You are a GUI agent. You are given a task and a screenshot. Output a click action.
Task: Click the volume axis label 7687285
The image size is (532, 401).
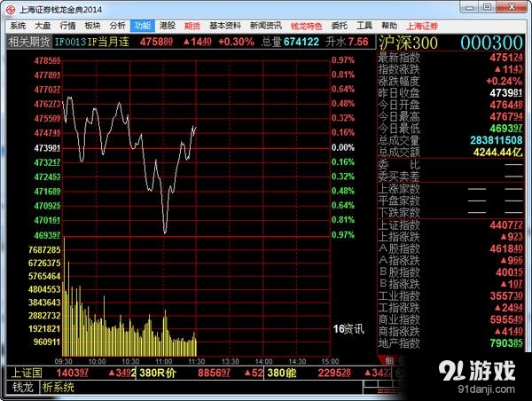44,250
